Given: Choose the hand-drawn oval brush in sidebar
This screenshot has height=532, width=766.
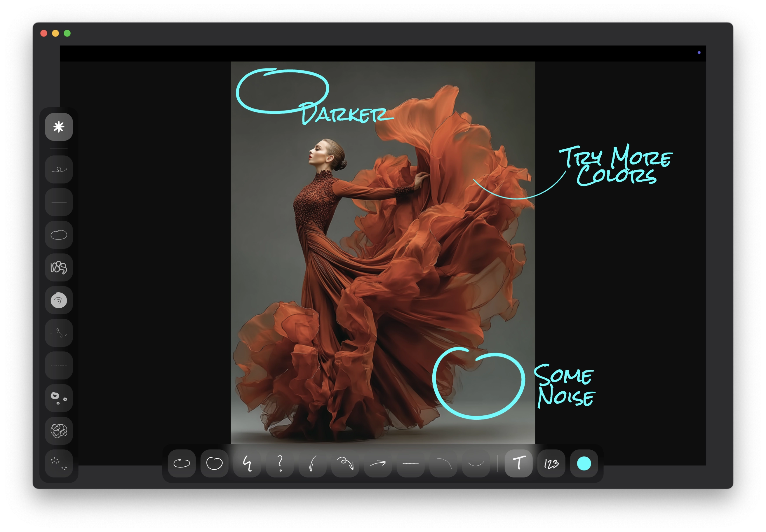Looking at the screenshot, I should (x=59, y=235).
